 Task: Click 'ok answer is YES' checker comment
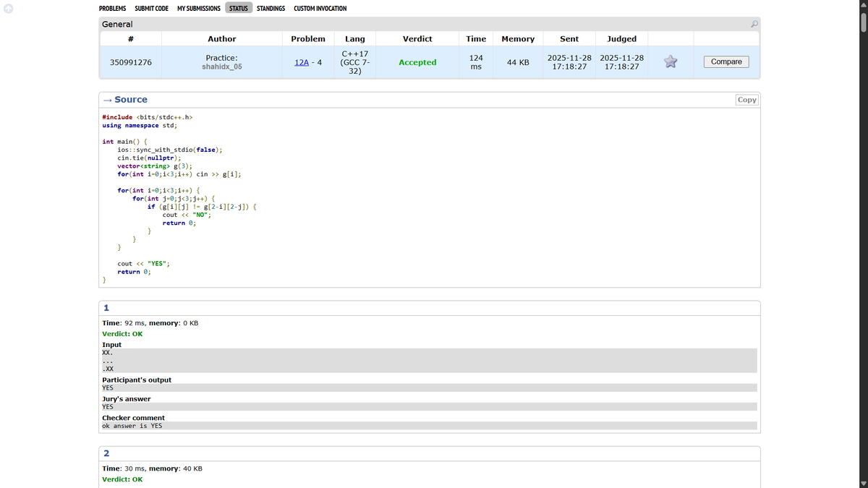click(x=132, y=426)
